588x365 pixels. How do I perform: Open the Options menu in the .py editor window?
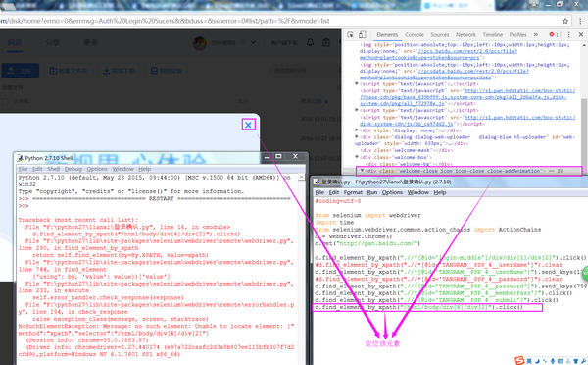pos(392,192)
